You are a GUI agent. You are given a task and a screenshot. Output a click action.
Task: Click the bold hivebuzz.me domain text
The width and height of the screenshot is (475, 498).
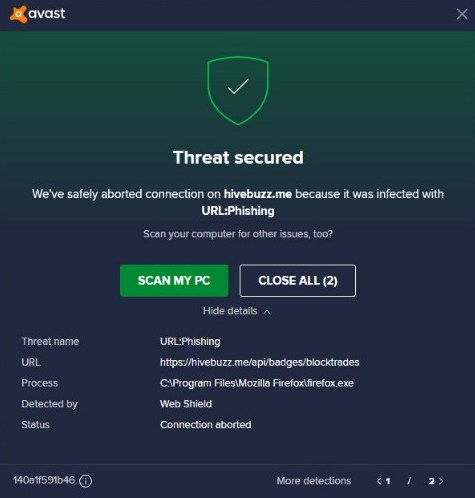(258, 194)
